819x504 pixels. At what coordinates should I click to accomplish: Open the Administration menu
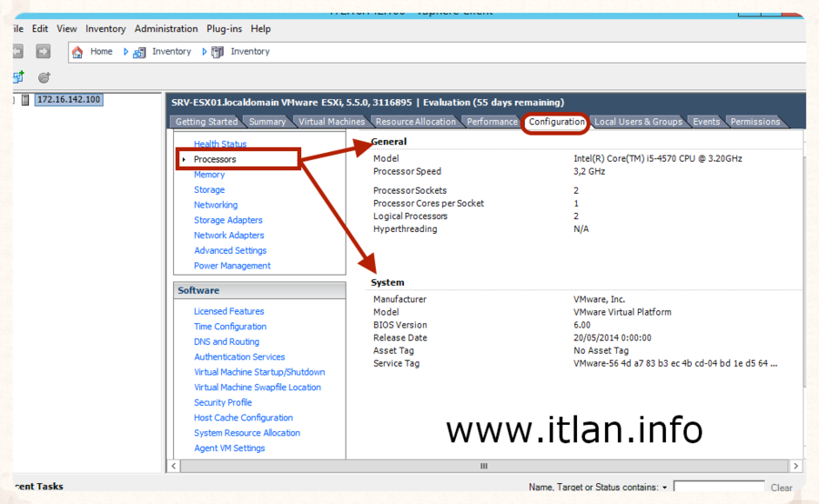[x=166, y=29]
